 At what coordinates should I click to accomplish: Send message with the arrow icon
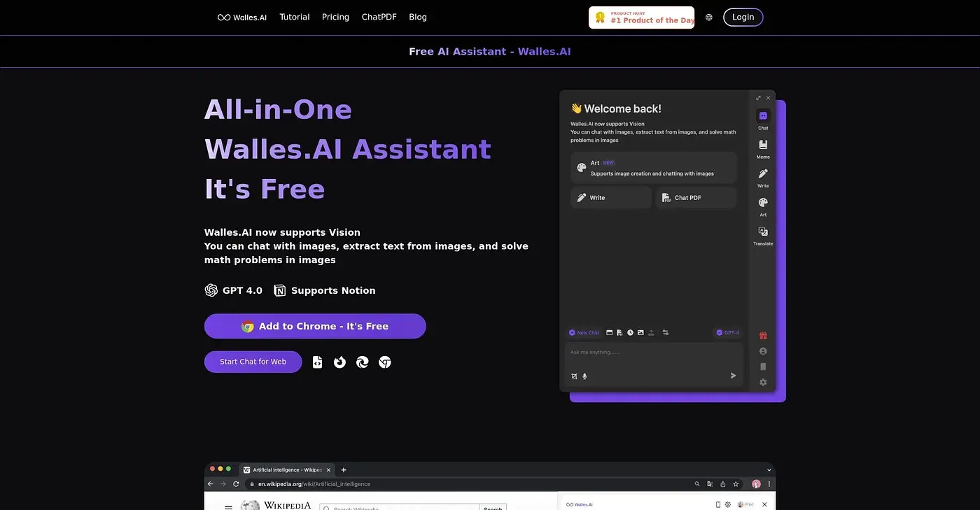pyautogui.click(x=733, y=376)
